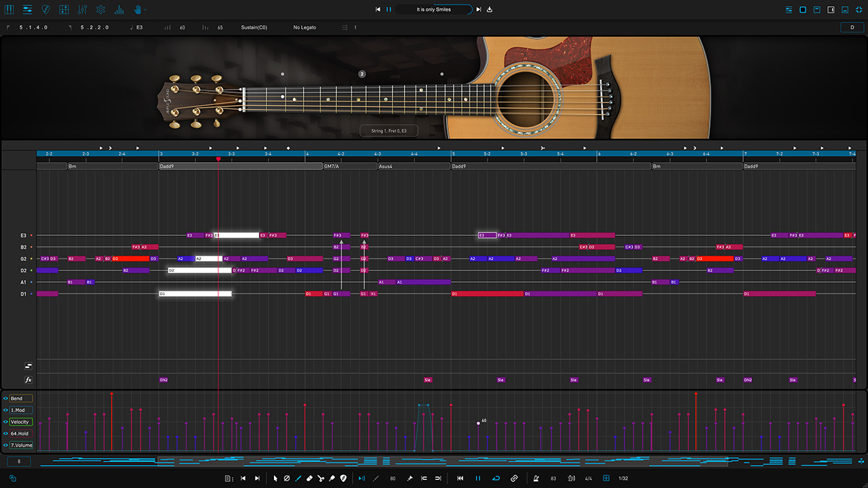
Task: Select the B2 string lane label
Action: coord(24,247)
